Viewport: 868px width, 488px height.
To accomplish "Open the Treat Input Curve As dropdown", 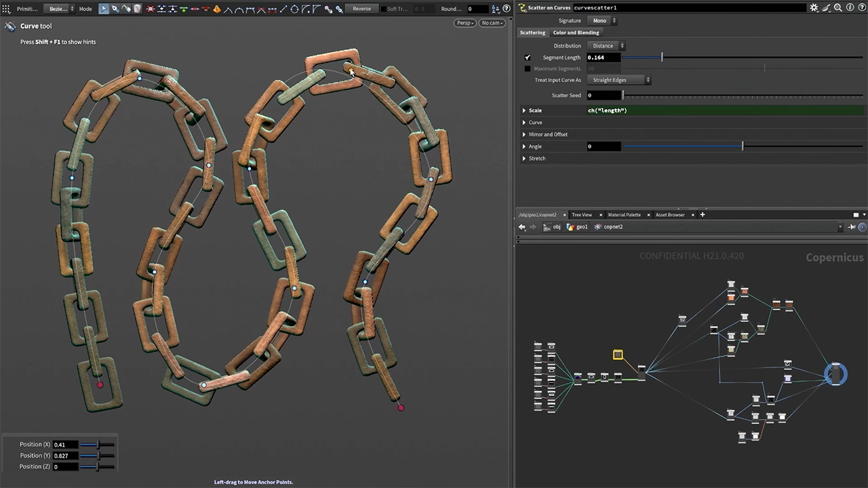I will [x=618, y=80].
